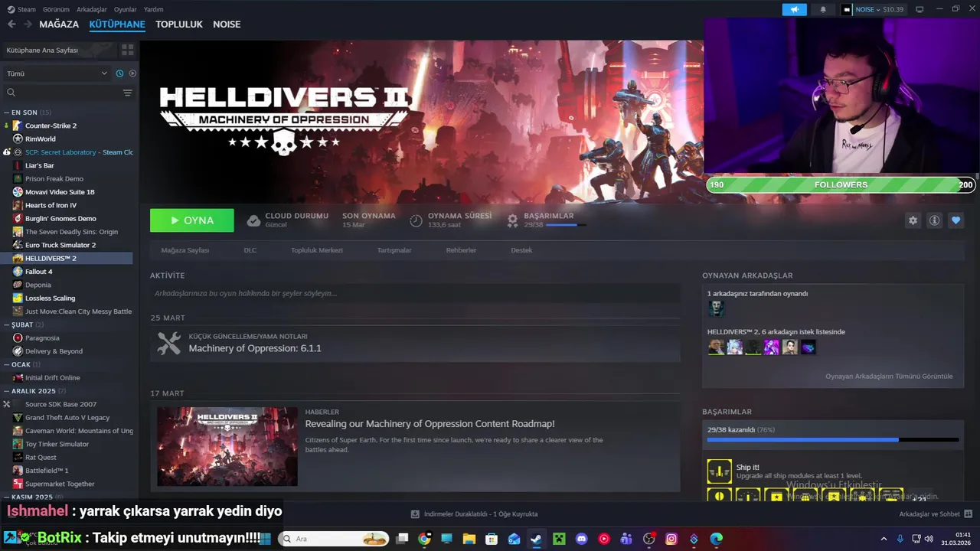980x551 pixels.
Task: Show game info panel icon
Action: (934, 220)
